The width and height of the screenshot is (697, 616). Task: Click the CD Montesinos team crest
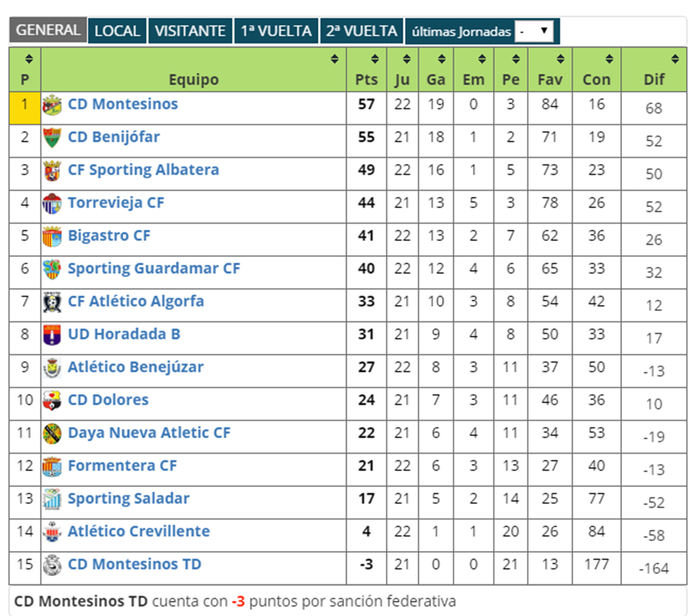click(x=52, y=105)
